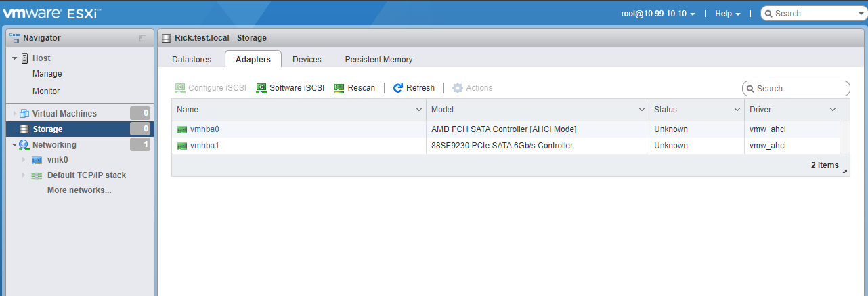Select Virtual Machines in the Navigator
This screenshot has width=868, height=296.
pyautogui.click(x=64, y=114)
